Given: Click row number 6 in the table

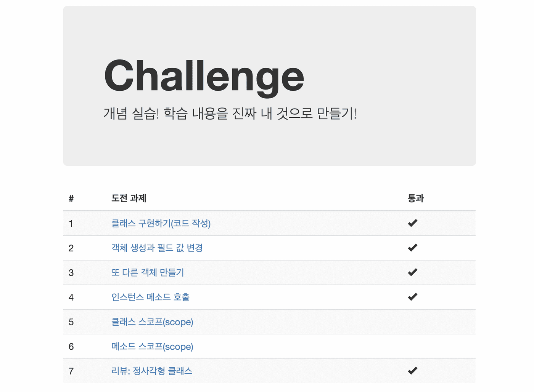Looking at the screenshot, I should 71,347.
